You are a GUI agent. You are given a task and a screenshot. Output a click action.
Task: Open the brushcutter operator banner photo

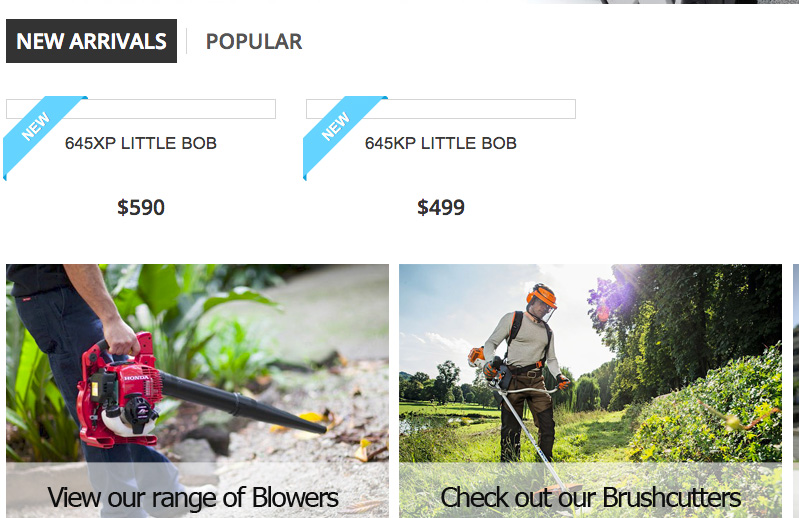[x=590, y=363]
